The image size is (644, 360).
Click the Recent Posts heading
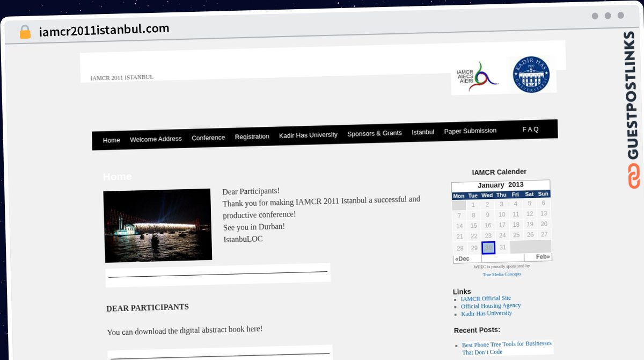(x=477, y=330)
